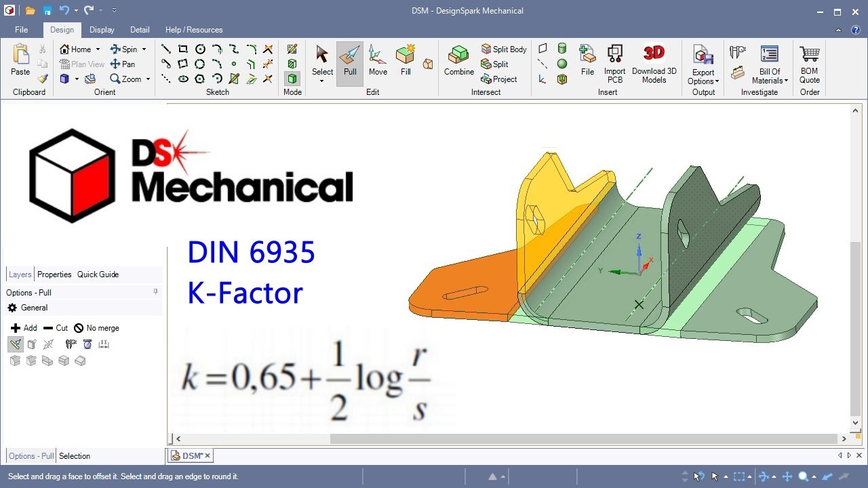The width and height of the screenshot is (868, 488).
Task: Toggle the Ruler dimension option in Pull options
Action: point(104,344)
